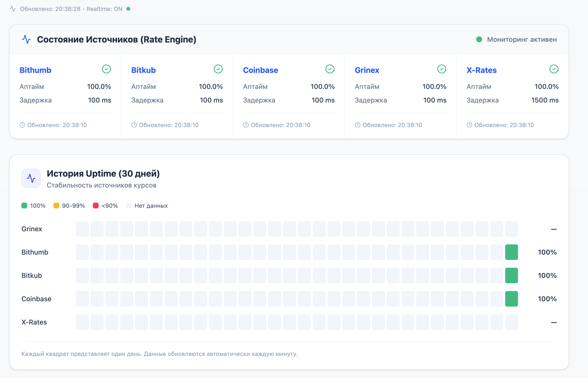This screenshot has height=378, width=588.
Task: Click the Grinex uptime value 100.0%
Action: click(434, 86)
